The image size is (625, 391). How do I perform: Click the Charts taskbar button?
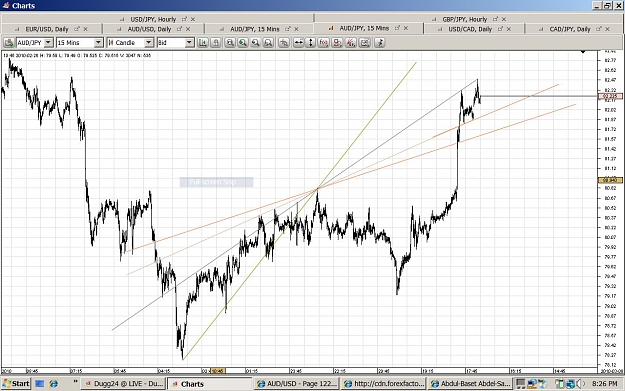(x=210, y=384)
